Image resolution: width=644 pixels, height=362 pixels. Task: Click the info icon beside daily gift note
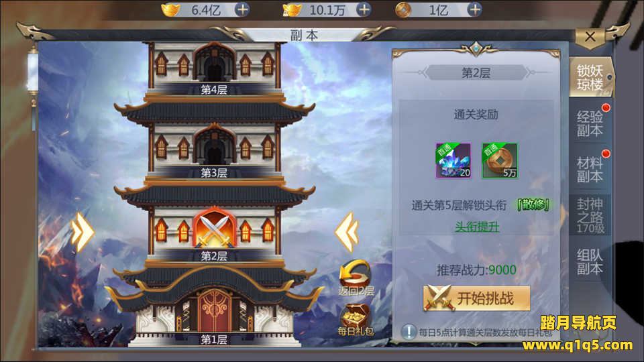click(409, 332)
